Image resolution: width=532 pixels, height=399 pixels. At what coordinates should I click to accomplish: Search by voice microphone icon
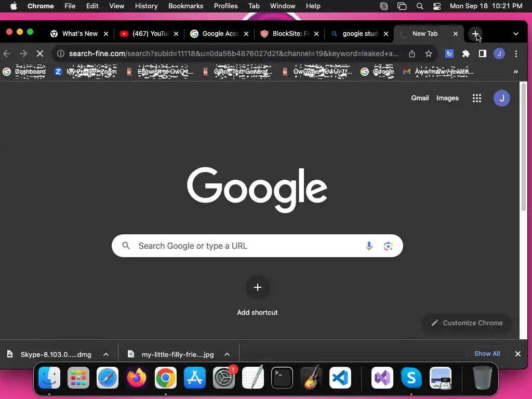[369, 246]
